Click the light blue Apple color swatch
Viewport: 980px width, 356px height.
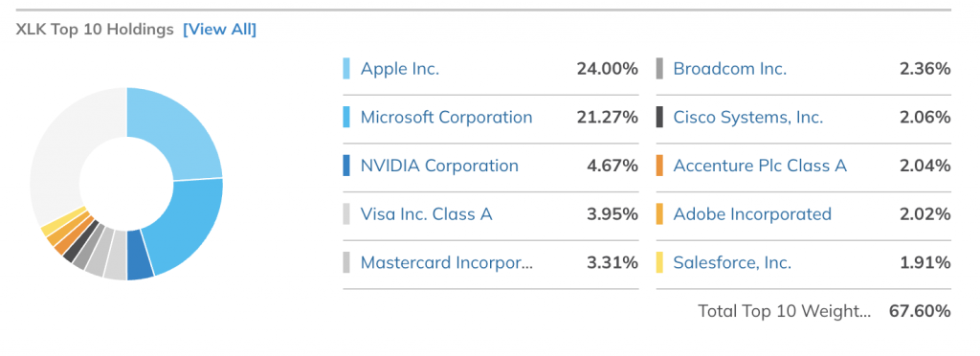(x=346, y=69)
